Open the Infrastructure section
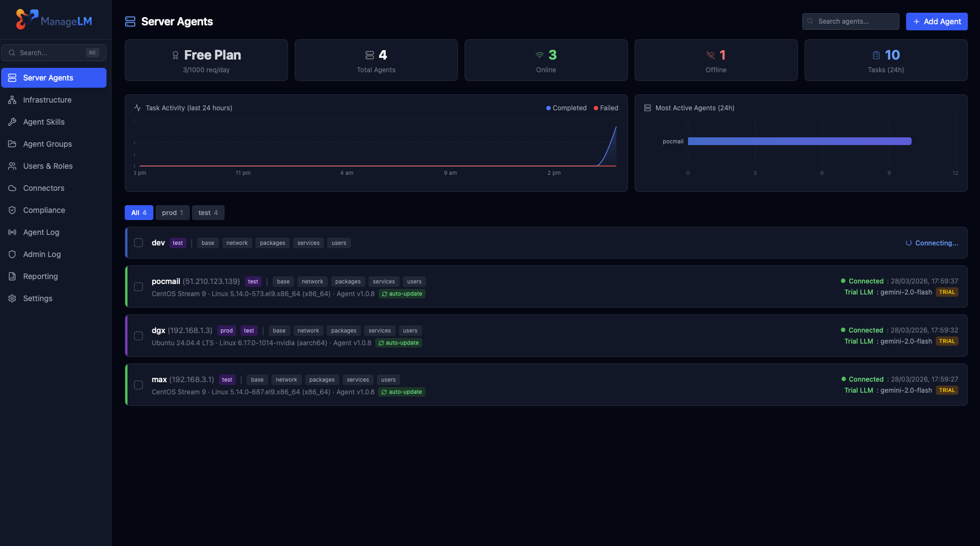 click(x=47, y=100)
